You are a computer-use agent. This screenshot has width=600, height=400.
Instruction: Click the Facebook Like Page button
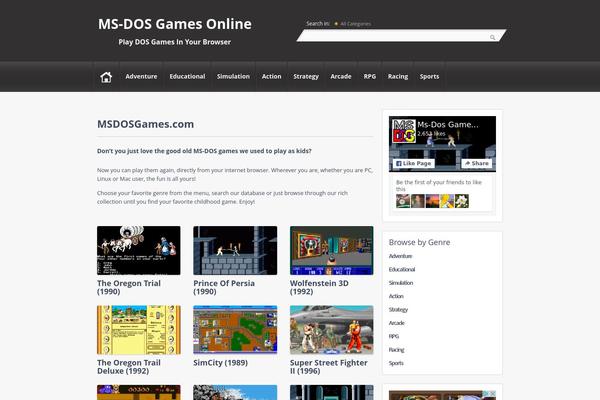pyautogui.click(x=413, y=163)
